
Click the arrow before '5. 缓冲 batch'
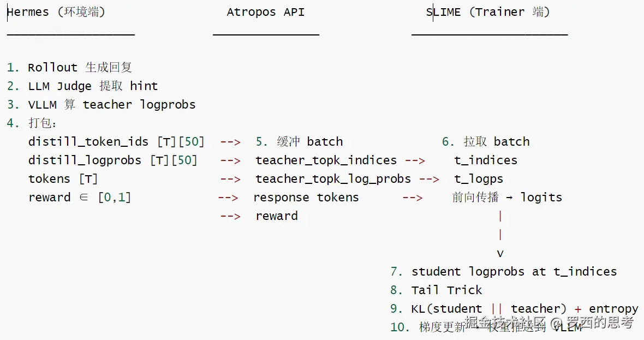click(230, 142)
